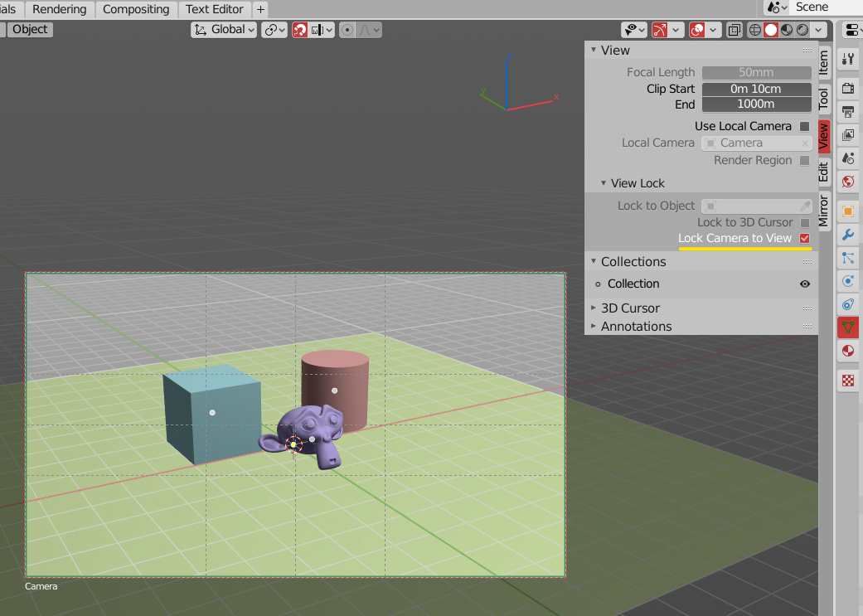The width and height of the screenshot is (863, 616).
Task: Enable Use Local Camera checkbox
Action: (x=805, y=127)
